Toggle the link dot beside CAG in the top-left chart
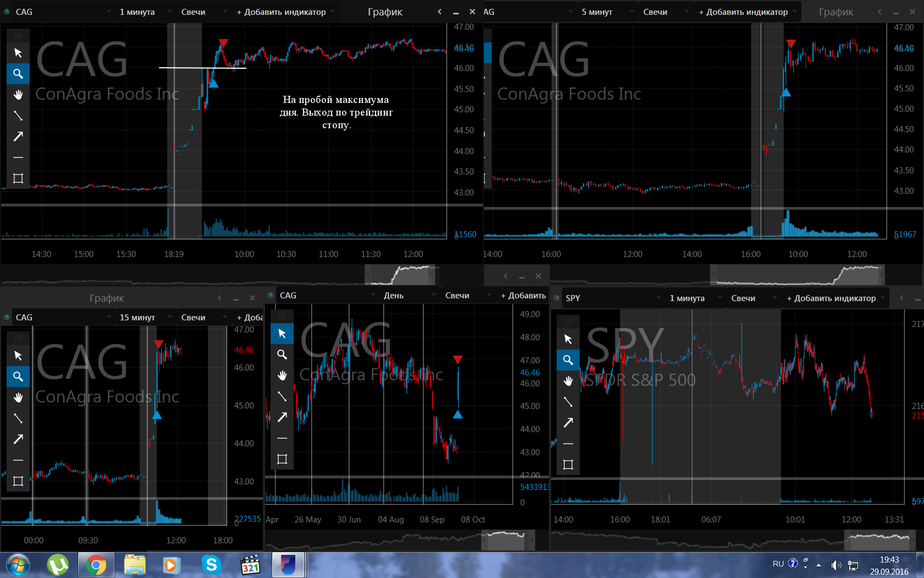The width and height of the screenshot is (924, 578). pos(7,12)
